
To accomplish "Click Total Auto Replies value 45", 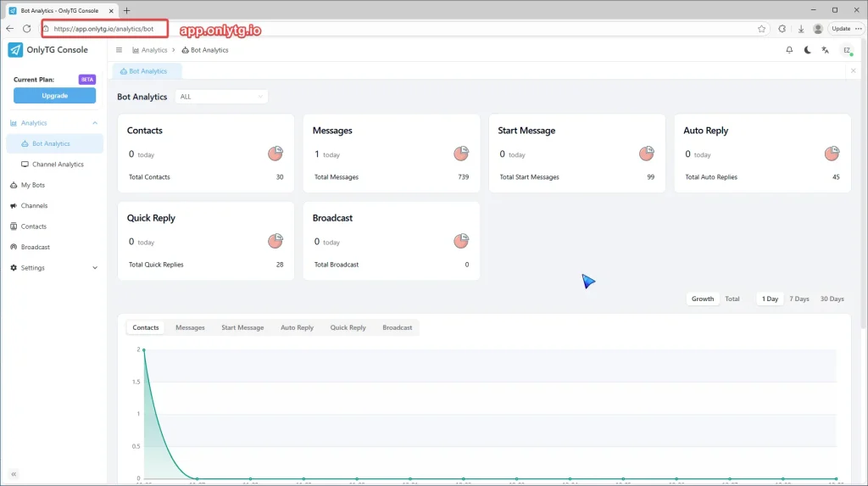I will click(836, 177).
